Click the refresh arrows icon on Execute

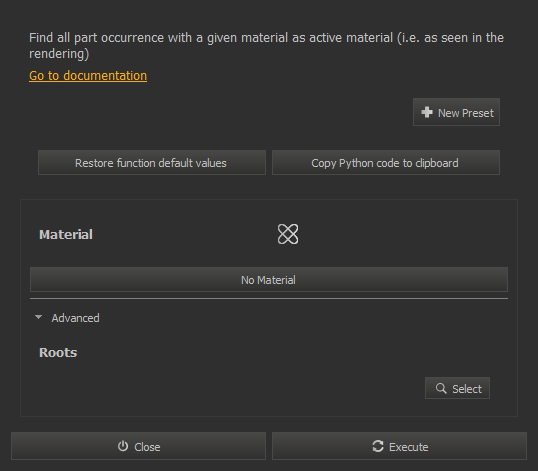click(x=378, y=446)
